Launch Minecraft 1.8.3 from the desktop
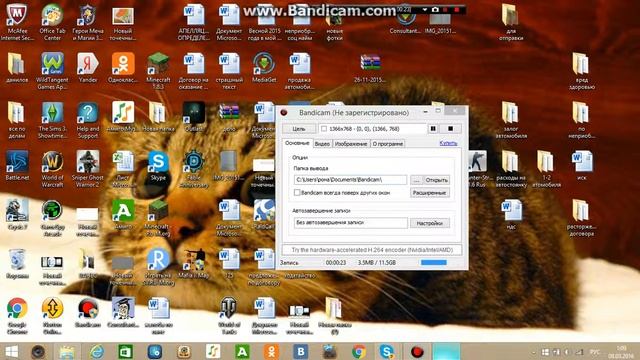This screenshot has height=360, width=640. click(158, 71)
